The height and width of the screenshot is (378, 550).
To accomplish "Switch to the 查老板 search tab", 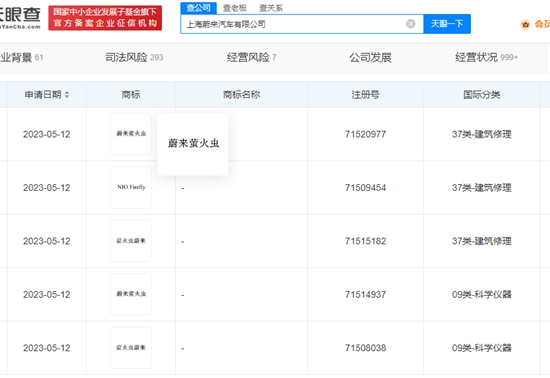I will [x=235, y=8].
